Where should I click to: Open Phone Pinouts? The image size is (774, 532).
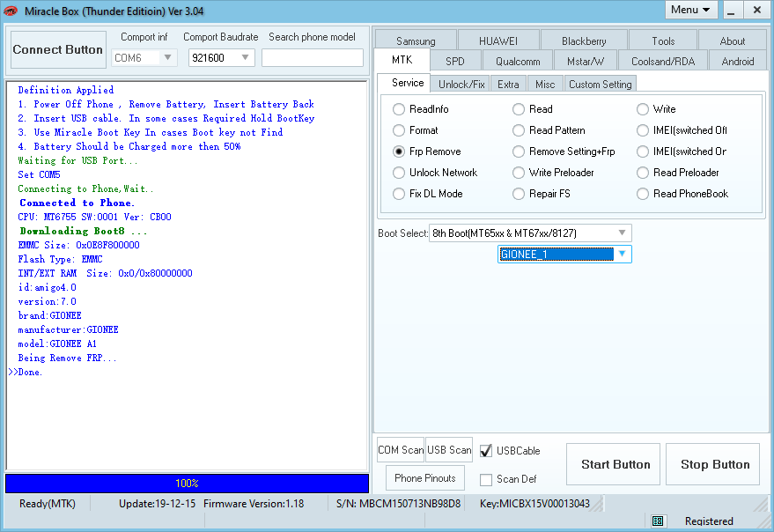[x=425, y=478]
